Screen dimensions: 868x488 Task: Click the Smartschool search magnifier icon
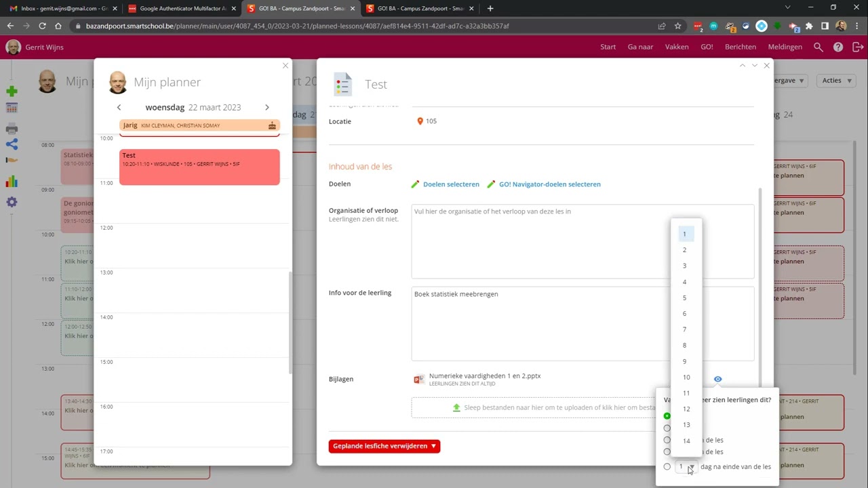pyautogui.click(x=818, y=47)
